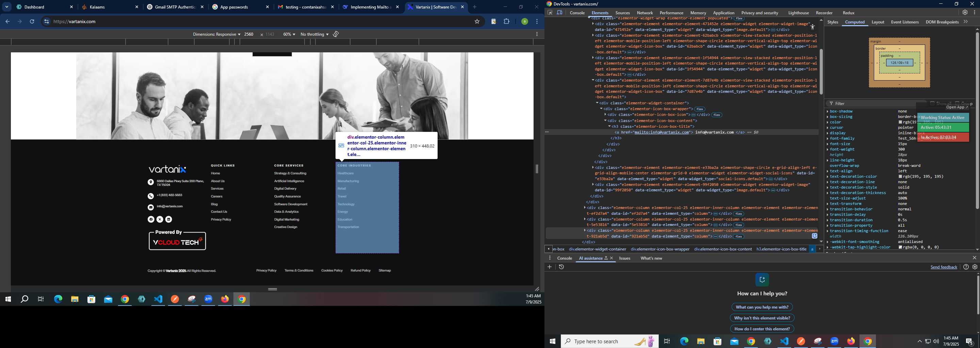
Task: Open the No throttling dropdown
Action: [314, 34]
